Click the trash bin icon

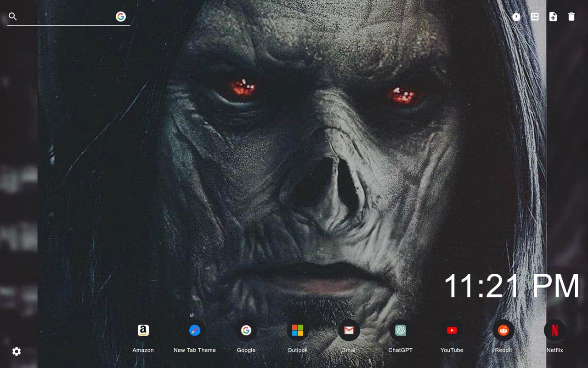click(571, 17)
